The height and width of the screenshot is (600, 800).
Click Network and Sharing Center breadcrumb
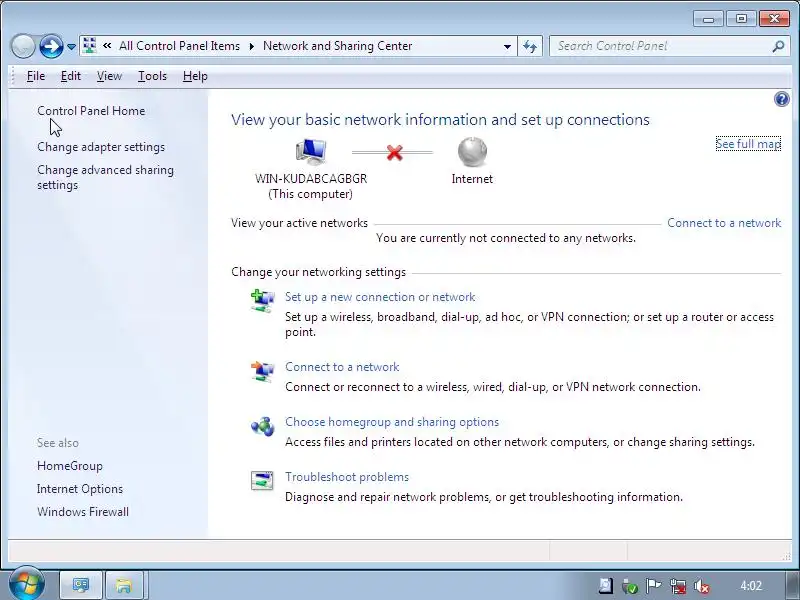point(337,46)
